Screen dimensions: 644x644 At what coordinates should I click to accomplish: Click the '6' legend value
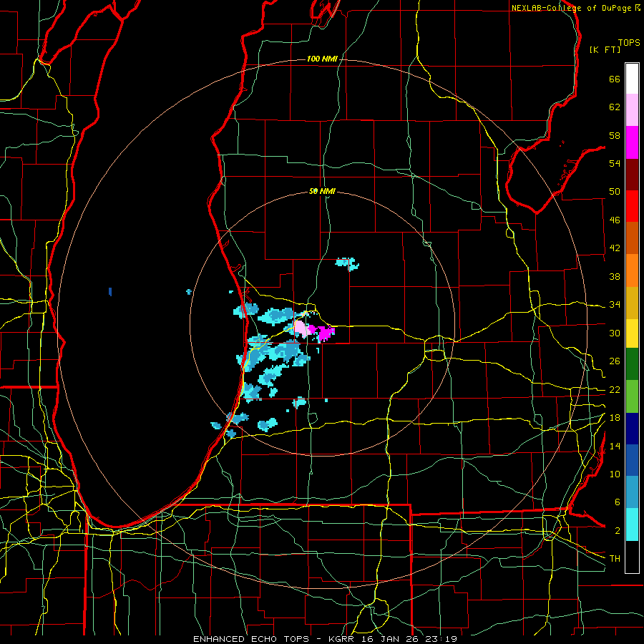617,502
